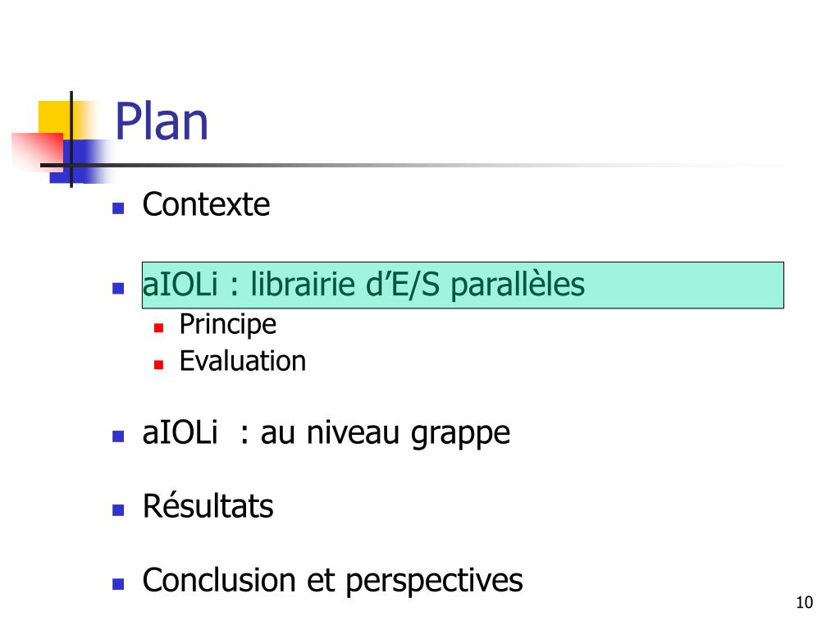Click the horizontal gradient line under title
Image resolution: width=840 pixels, height=630 pixels.
pyautogui.click(x=413, y=165)
